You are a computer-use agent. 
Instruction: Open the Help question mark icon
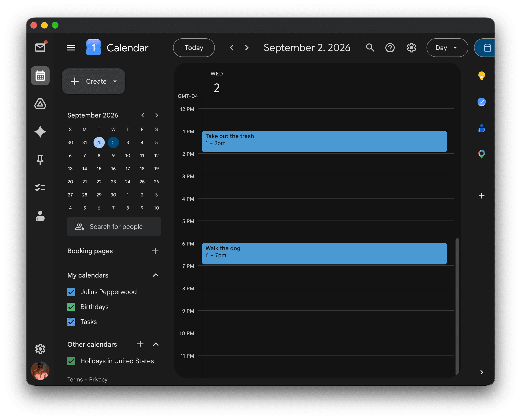tap(390, 48)
